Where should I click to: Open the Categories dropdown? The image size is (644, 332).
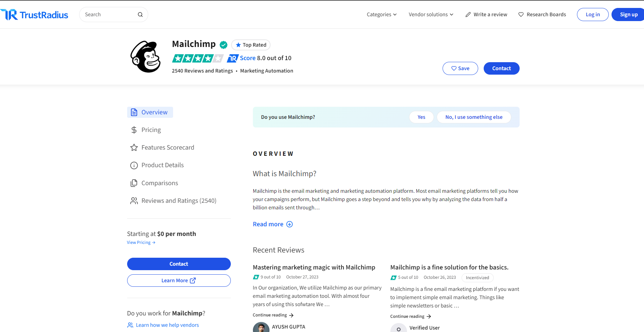coord(381,15)
